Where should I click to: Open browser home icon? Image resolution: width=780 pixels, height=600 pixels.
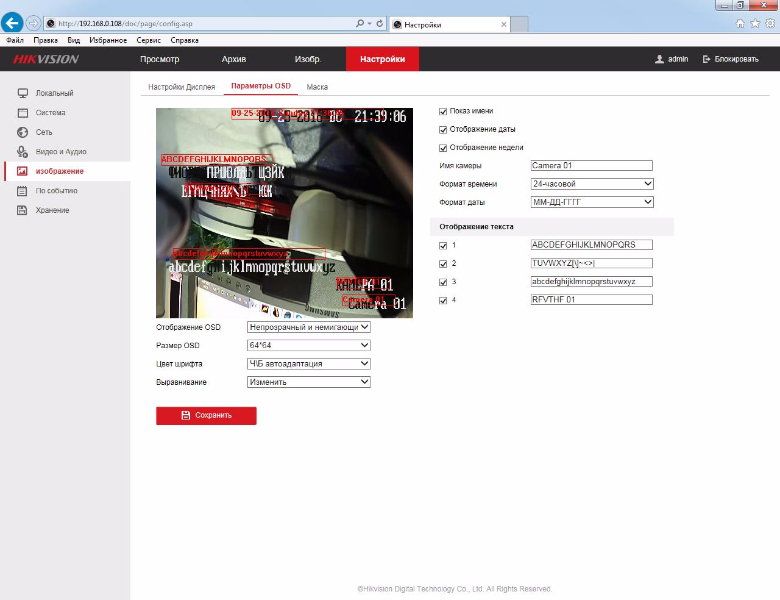pos(740,23)
